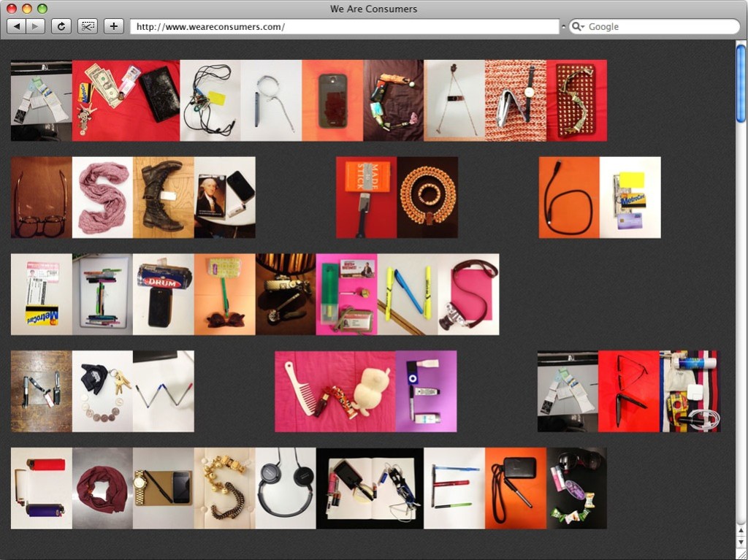Select the Drum can and phone photo
This screenshot has height=560, width=748.
164,294
